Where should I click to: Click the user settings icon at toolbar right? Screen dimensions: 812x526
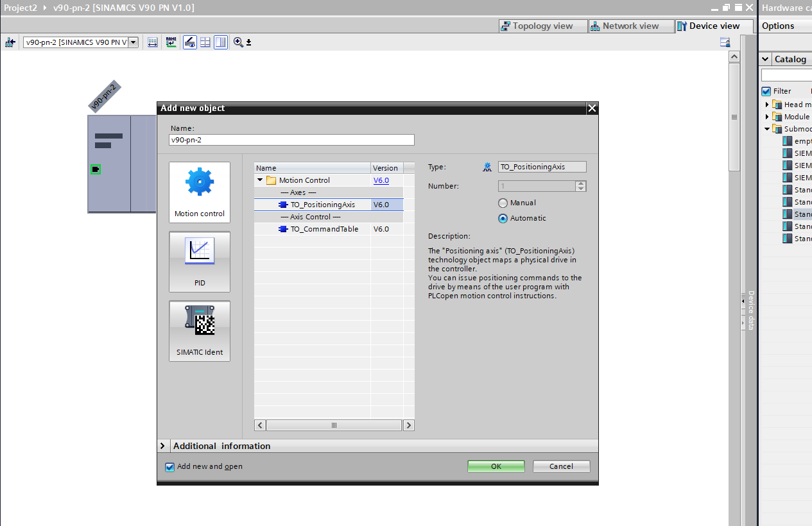pyautogui.click(x=725, y=42)
